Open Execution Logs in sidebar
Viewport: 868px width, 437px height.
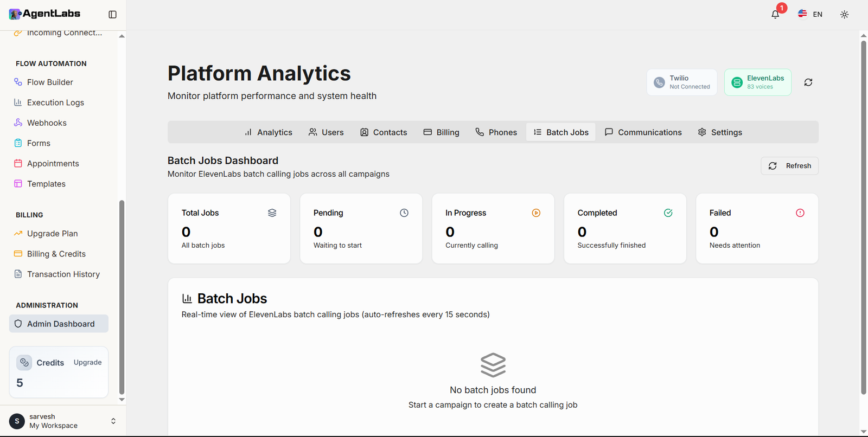(x=59, y=102)
